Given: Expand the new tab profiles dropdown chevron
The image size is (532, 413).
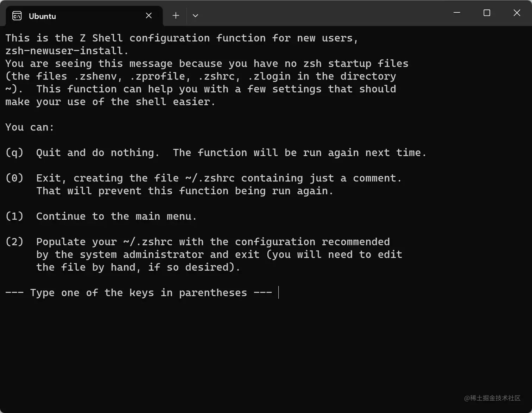Looking at the screenshot, I should (195, 15).
